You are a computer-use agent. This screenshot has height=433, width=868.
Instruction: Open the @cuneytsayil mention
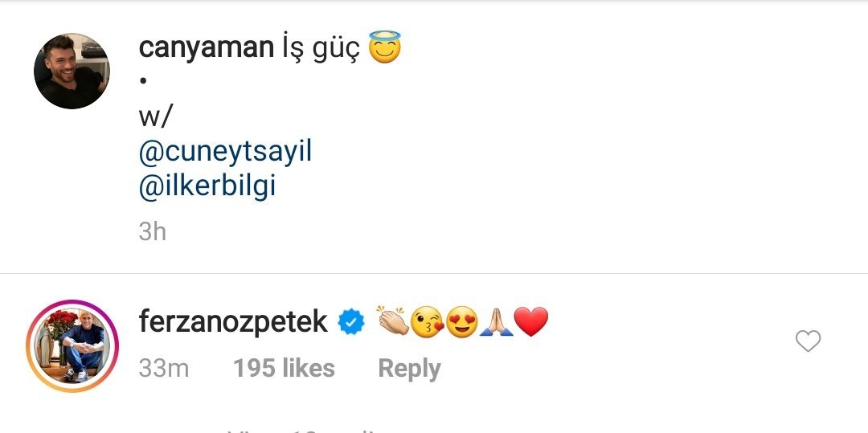225,151
